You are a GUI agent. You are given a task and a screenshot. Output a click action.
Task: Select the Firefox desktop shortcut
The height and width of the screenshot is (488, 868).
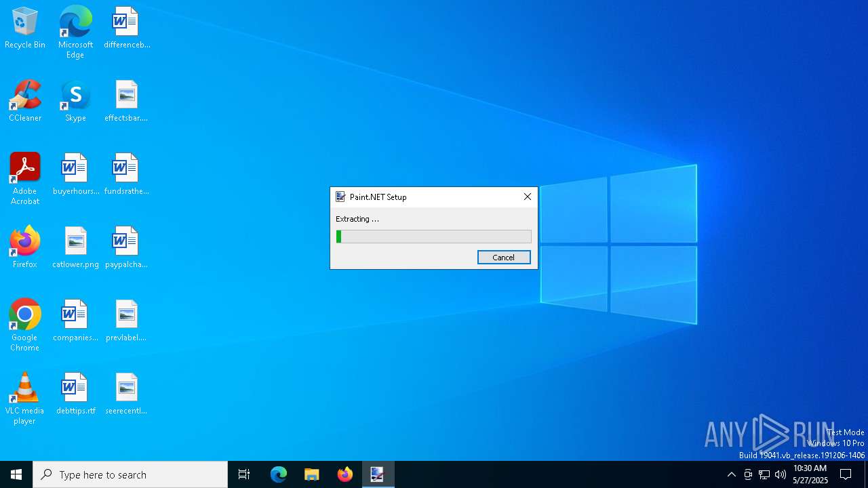pos(25,248)
